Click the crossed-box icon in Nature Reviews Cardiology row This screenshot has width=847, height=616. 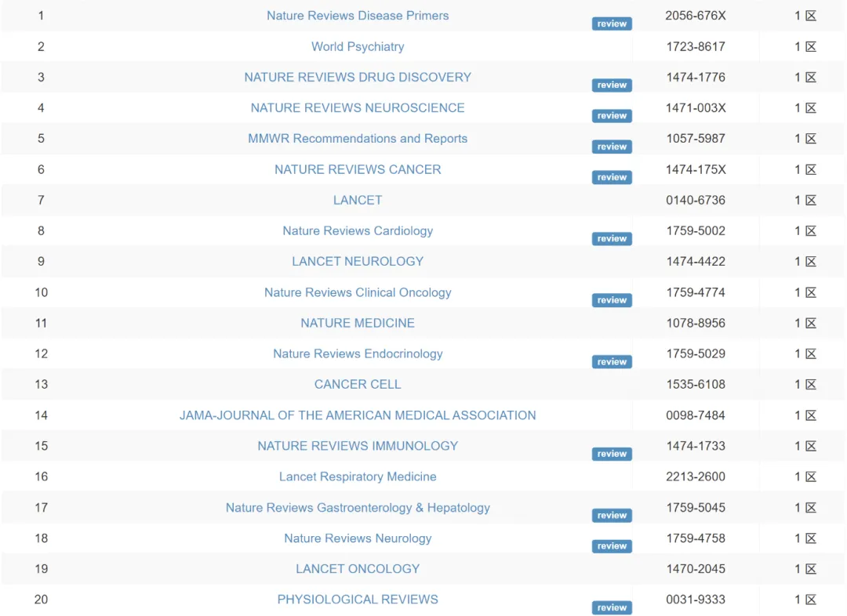[x=811, y=231]
